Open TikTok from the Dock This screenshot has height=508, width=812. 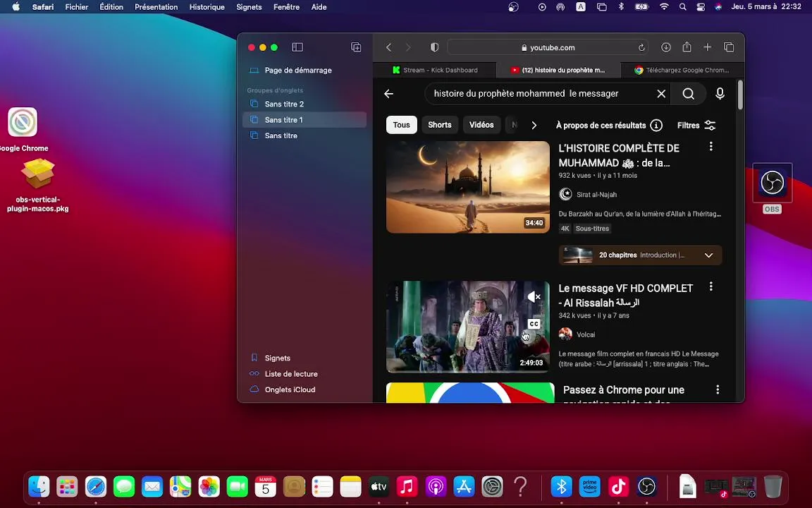pyautogui.click(x=618, y=487)
